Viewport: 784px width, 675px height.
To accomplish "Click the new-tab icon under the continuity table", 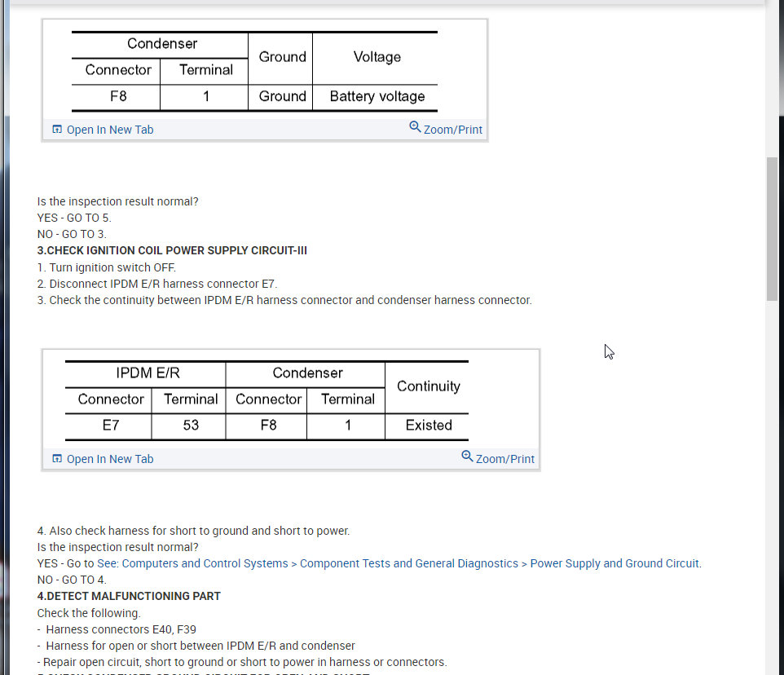I will [57, 458].
